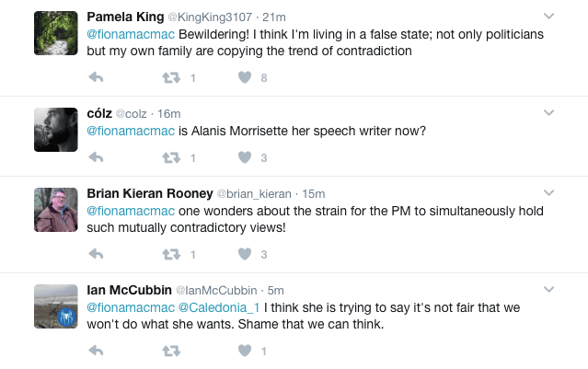588x369 pixels.
Task: Reply to cólz's Alanis Morrisette tweet
Action: (x=96, y=157)
